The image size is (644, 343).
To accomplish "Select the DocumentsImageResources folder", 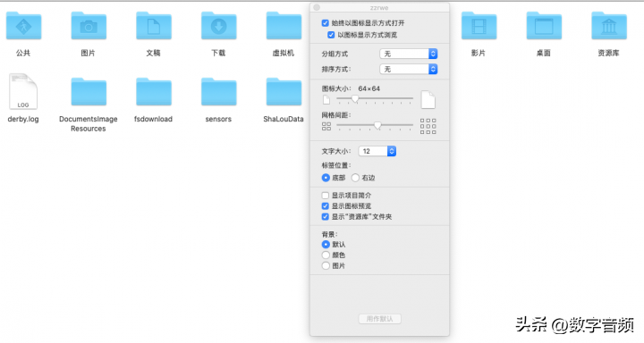I will (x=89, y=92).
